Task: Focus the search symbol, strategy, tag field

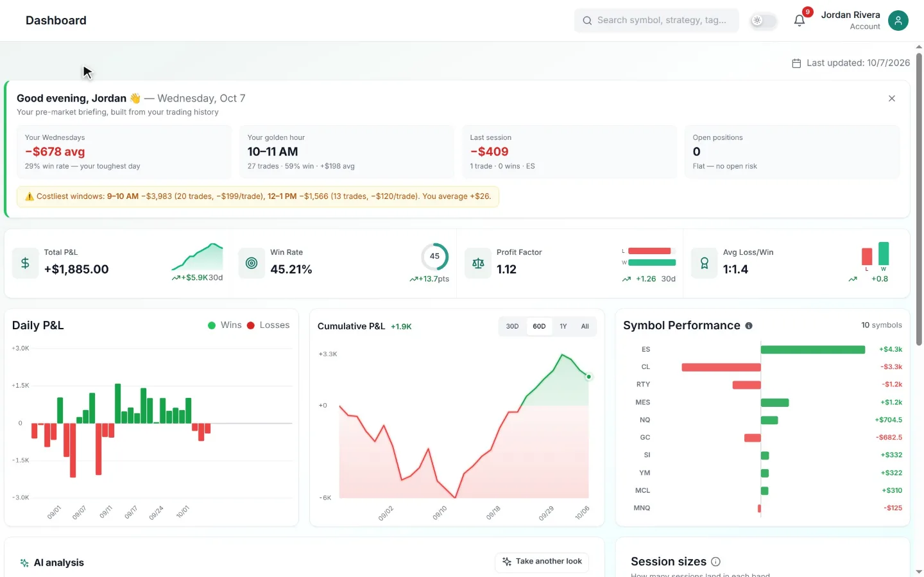Action: (x=656, y=21)
